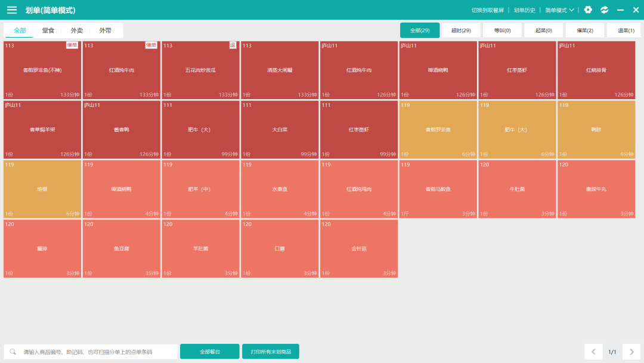Filter by 退菜(1) orders
The image size is (644, 363).
(x=626, y=30)
